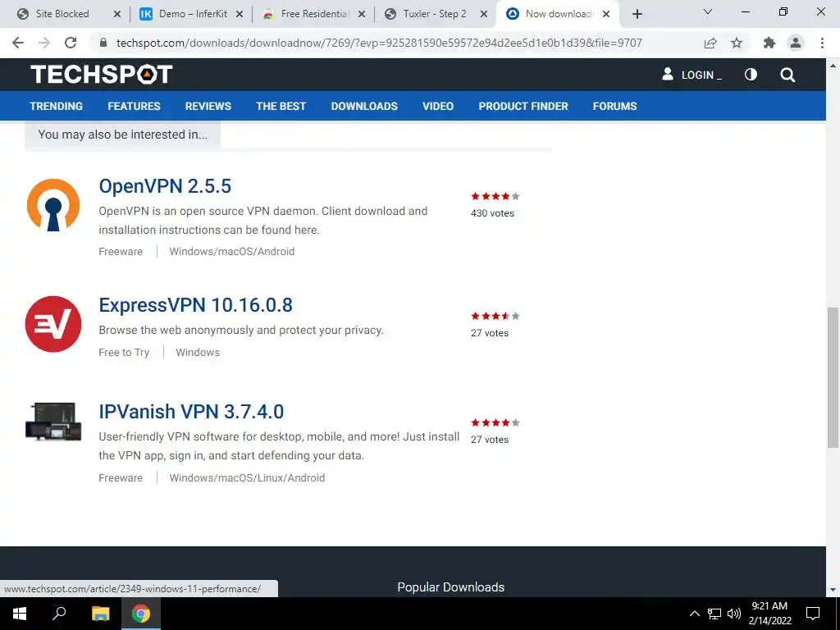Screen dimensions: 840x630
Task: Open Windows taskbar search
Action: coord(59,614)
